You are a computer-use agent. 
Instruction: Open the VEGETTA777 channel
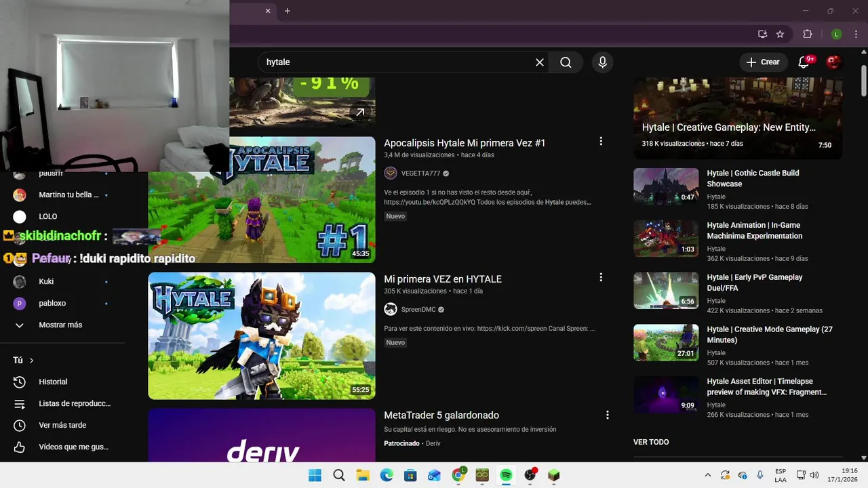click(x=420, y=174)
